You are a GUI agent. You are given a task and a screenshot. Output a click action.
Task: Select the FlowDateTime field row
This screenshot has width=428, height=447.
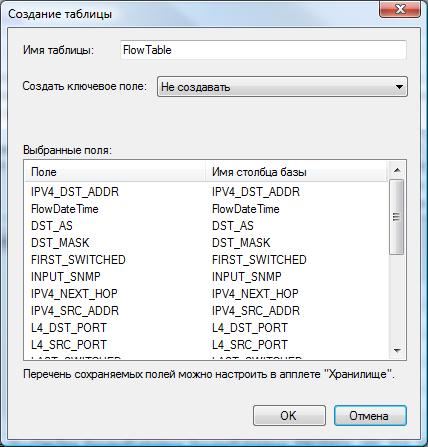point(206,209)
